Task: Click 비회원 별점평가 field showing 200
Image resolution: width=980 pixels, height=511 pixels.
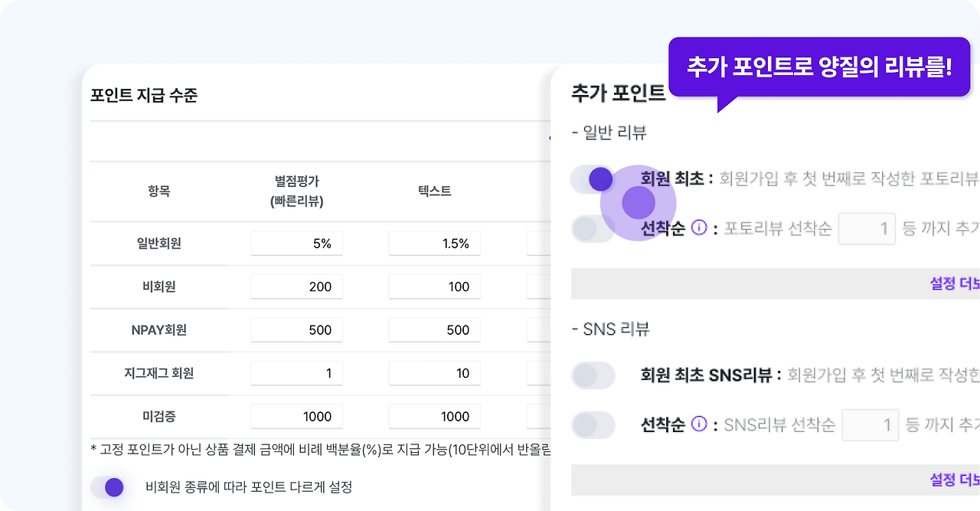Action: [297, 287]
